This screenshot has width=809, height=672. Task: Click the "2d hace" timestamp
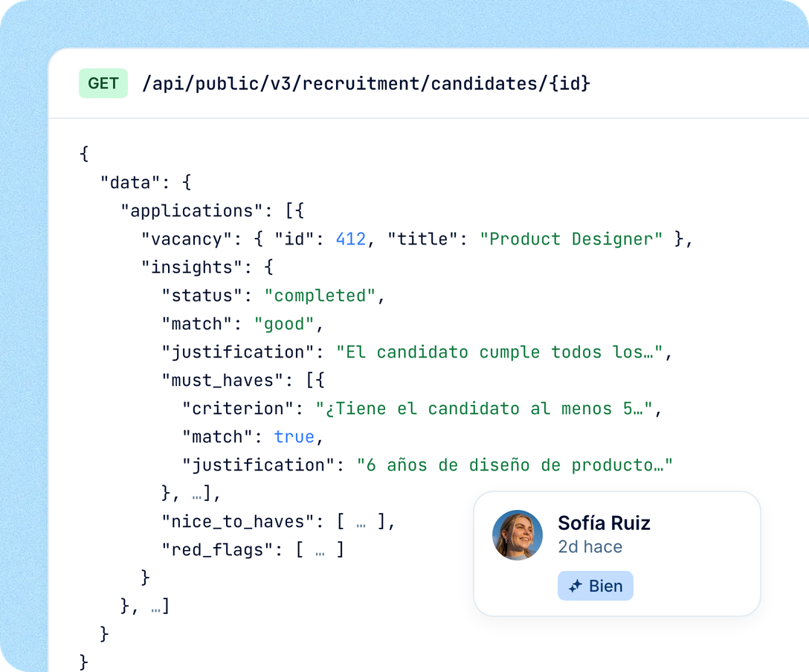(590, 546)
